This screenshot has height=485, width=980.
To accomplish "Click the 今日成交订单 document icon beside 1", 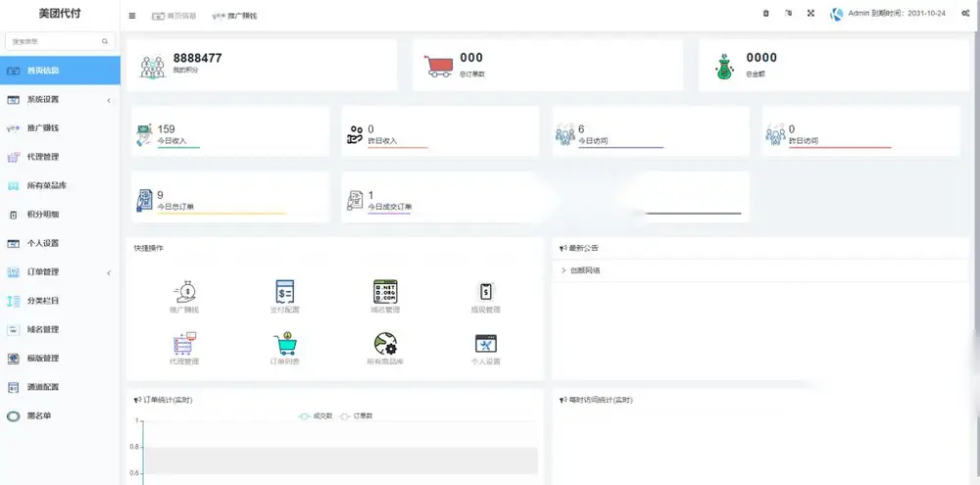I will pos(355,200).
